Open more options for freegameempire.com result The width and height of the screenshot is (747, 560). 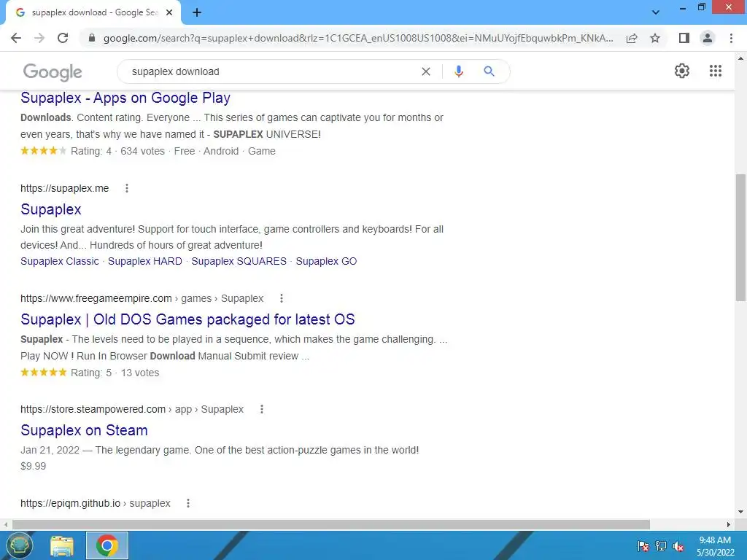(x=282, y=298)
